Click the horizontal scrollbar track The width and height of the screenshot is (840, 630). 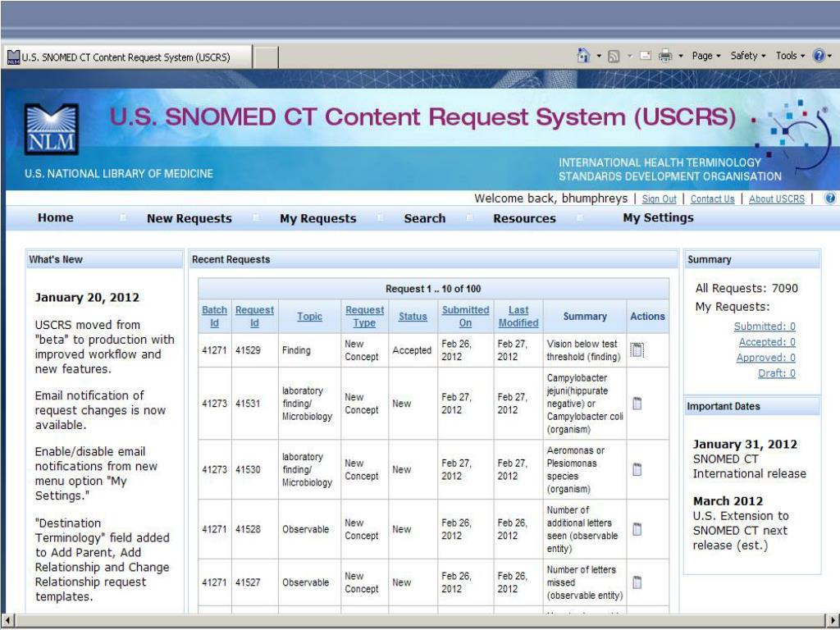420,621
